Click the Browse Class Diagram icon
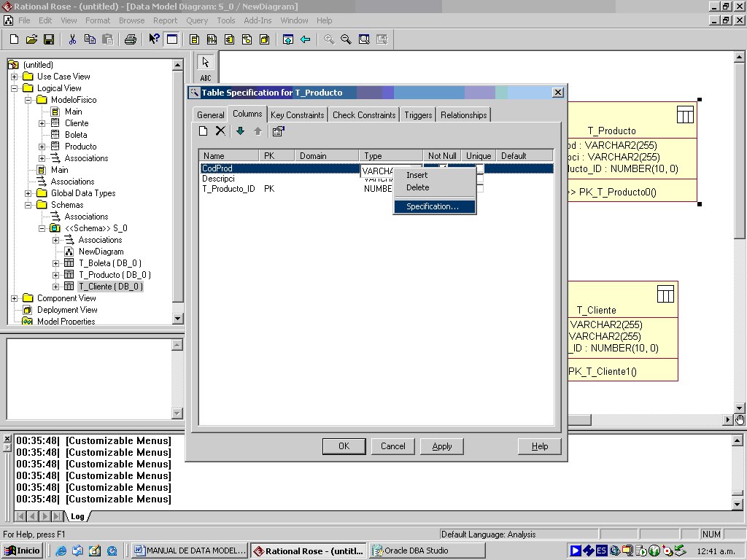 (194, 39)
